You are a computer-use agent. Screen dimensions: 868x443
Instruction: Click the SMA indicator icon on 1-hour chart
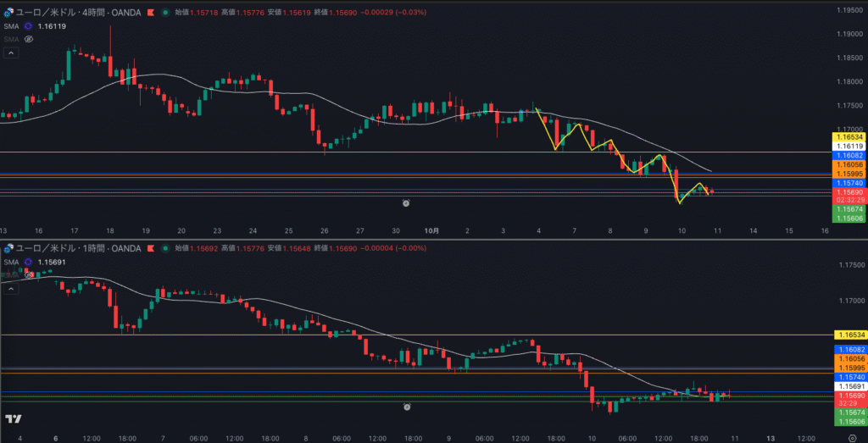27,263
